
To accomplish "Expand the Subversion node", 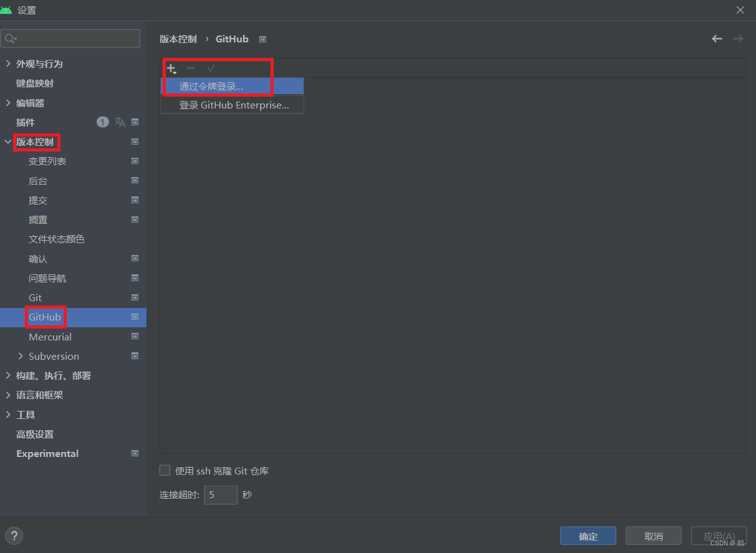I will pyautogui.click(x=21, y=356).
